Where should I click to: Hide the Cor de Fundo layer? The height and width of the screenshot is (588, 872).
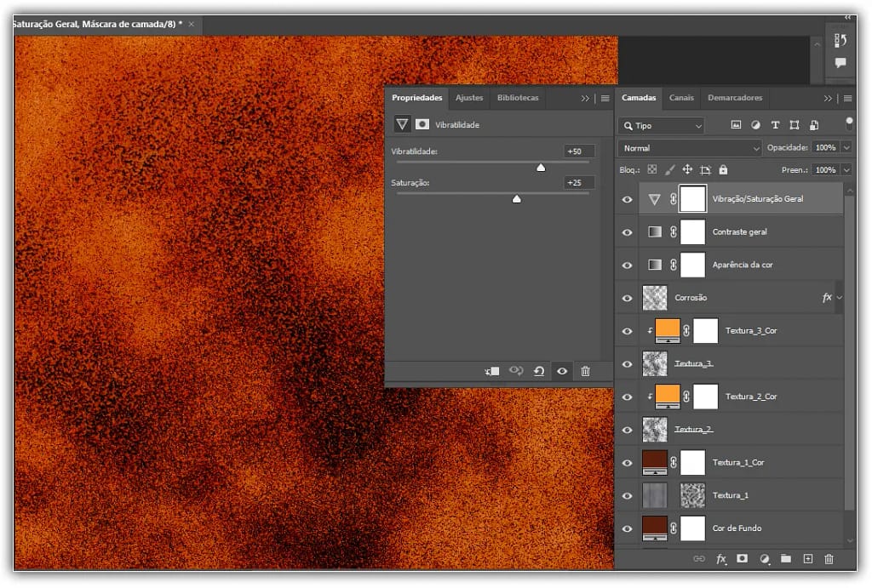click(x=627, y=528)
